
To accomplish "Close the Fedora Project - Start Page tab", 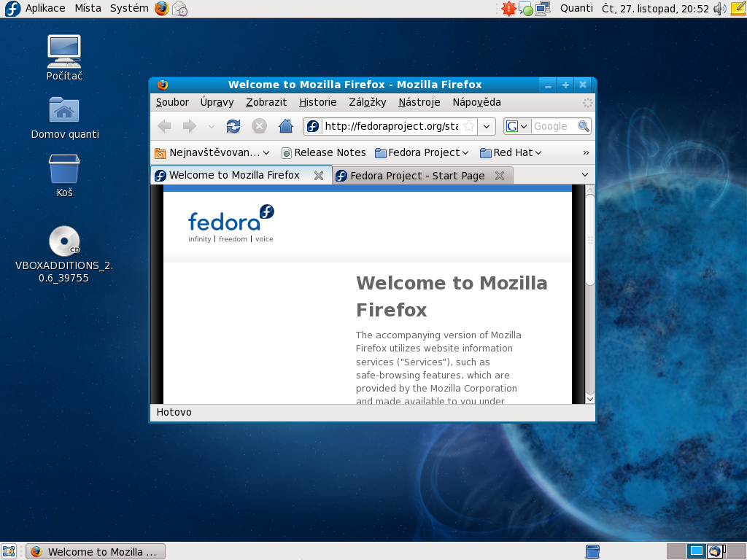I will 500,176.
